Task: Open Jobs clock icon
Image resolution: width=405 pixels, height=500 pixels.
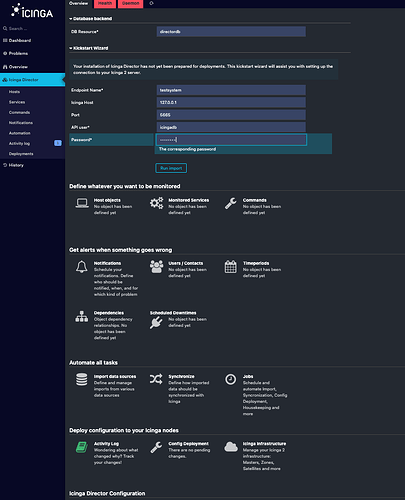Action: click(231, 379)
